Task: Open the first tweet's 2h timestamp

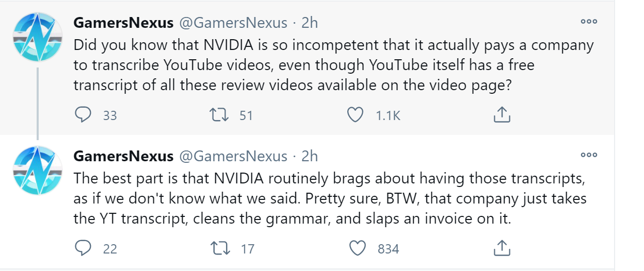Action: pyautogui.click(x=310, y=23)
